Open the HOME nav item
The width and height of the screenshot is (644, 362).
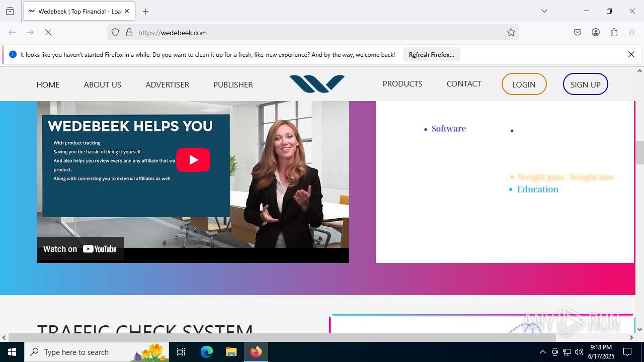48,84
